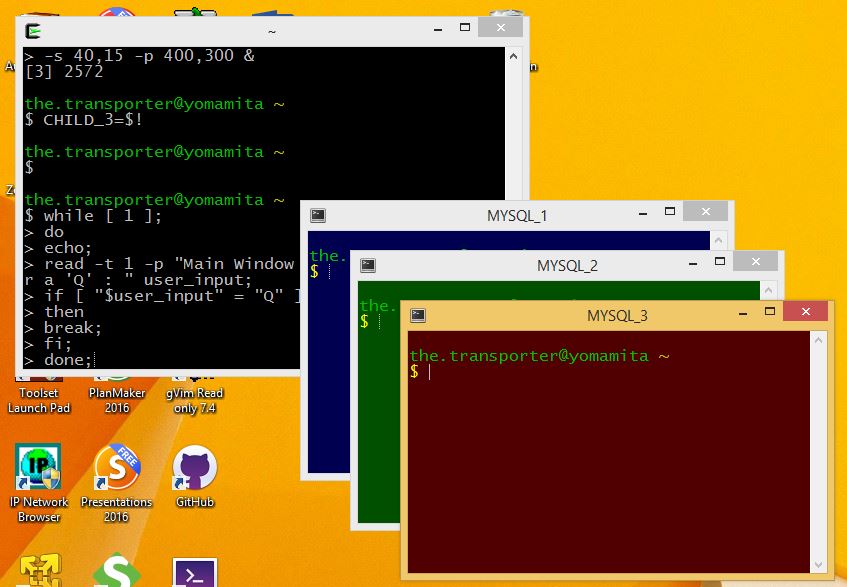
Task: Maximize the MYSQL_3 window
Action: tap(770, 312)
